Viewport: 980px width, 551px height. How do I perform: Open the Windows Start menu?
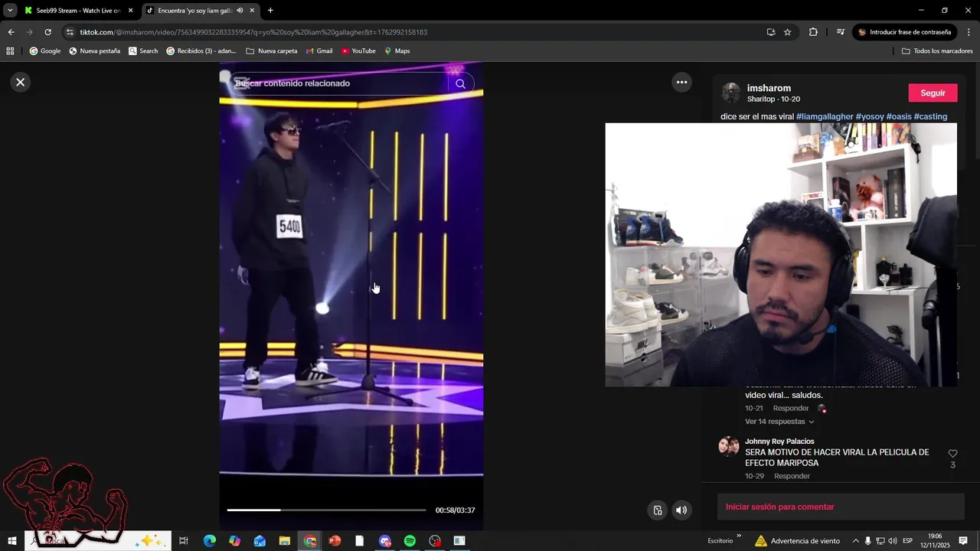tap(12, 541)
